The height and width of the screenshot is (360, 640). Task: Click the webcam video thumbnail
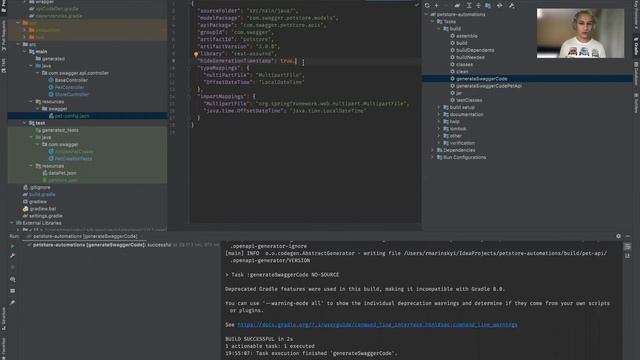point(580,33)
